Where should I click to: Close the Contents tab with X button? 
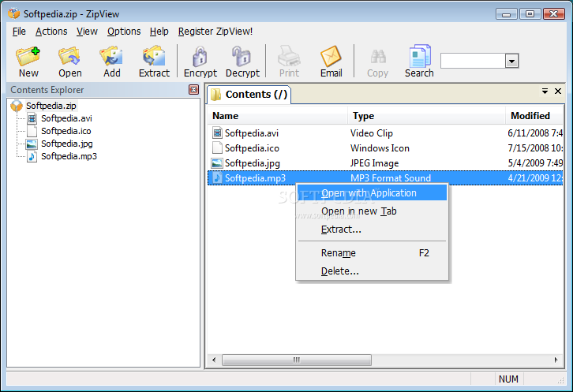[558, 91]
